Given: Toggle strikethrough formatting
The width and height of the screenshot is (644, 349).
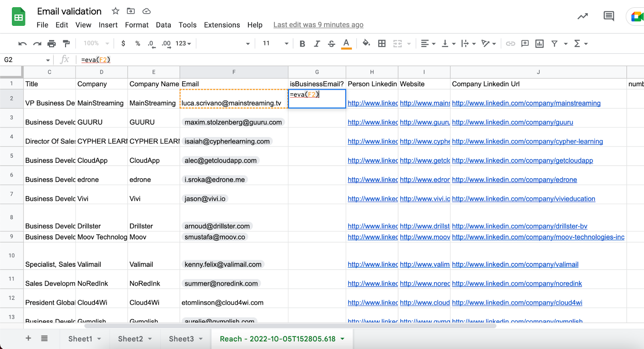Looking at the screenshot, I should (331, 44).
